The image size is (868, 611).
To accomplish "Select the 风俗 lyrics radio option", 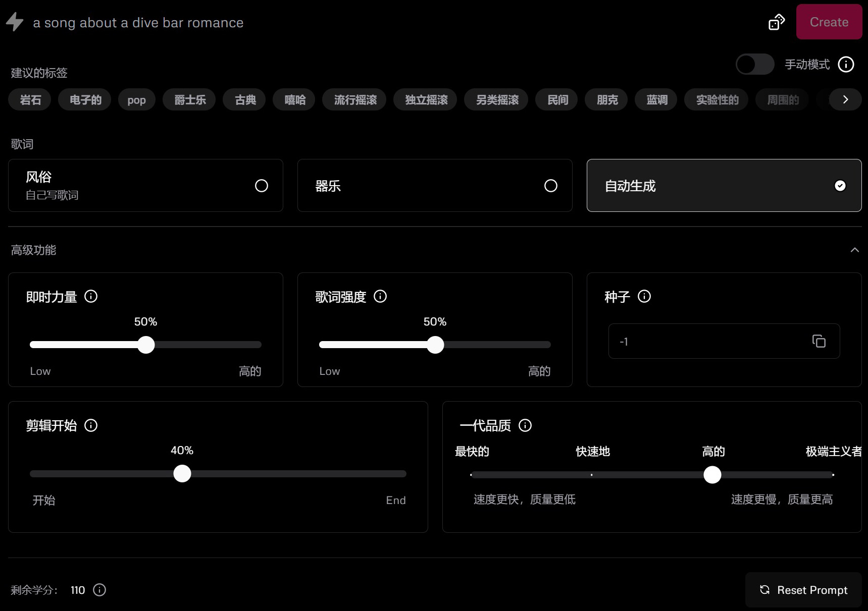I will click(261, 186).
